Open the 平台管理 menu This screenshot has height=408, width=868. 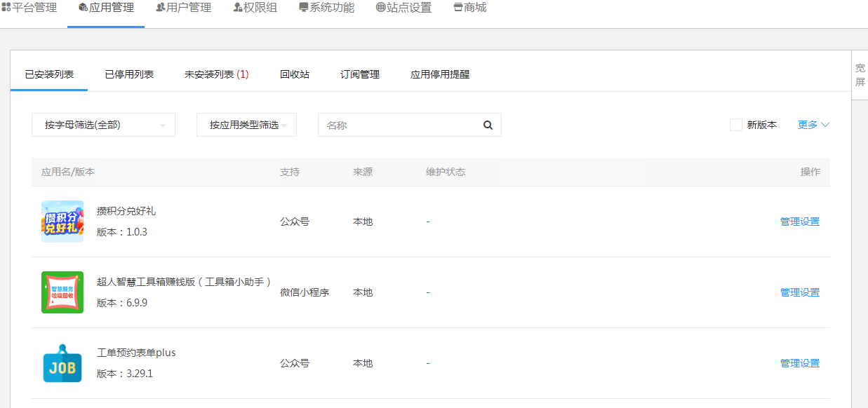pos(29,8)
